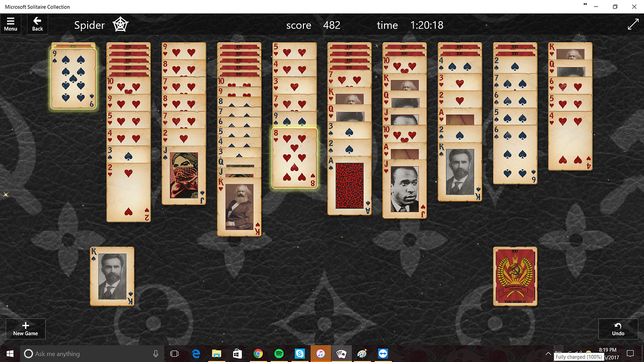Image resolution: width=644 pixels, height=362 pixels.
Task: Click the Ace of spades red-pattern card
Action: tap(349, 186)
